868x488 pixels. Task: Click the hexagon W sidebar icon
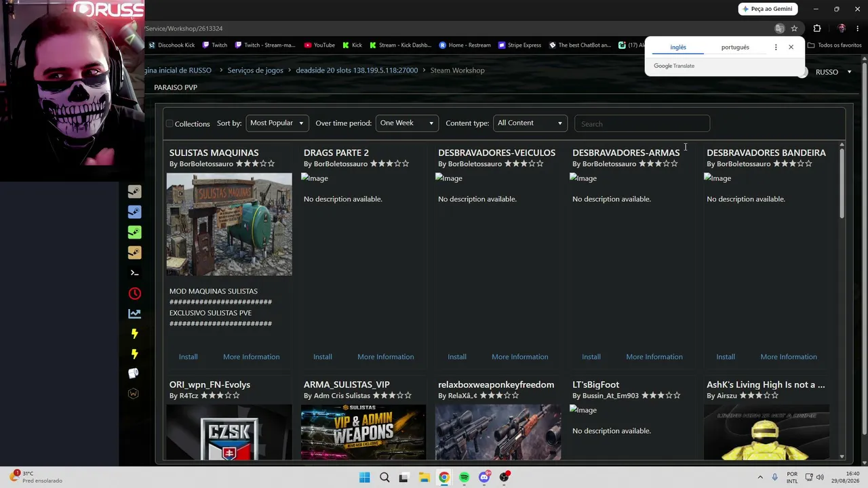pos(134,394)
